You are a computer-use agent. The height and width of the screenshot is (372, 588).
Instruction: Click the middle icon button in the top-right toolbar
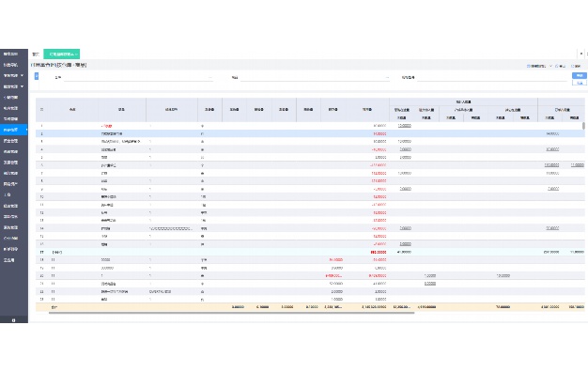coord(560,66)
